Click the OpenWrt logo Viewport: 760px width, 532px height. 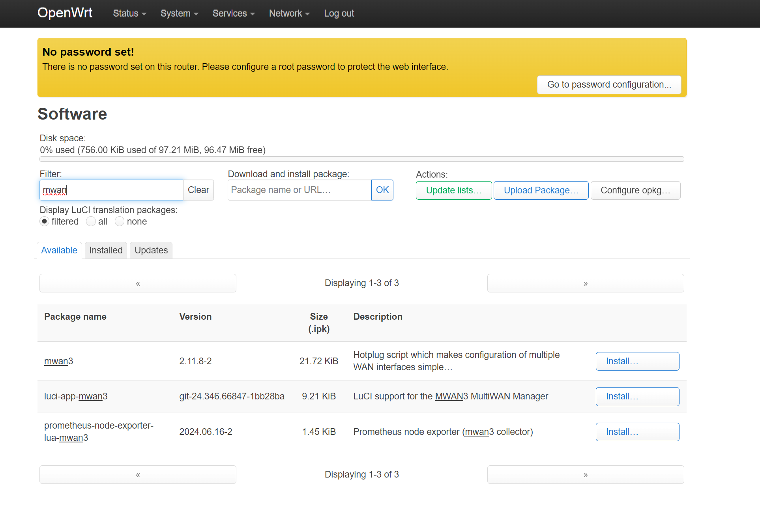65,13
